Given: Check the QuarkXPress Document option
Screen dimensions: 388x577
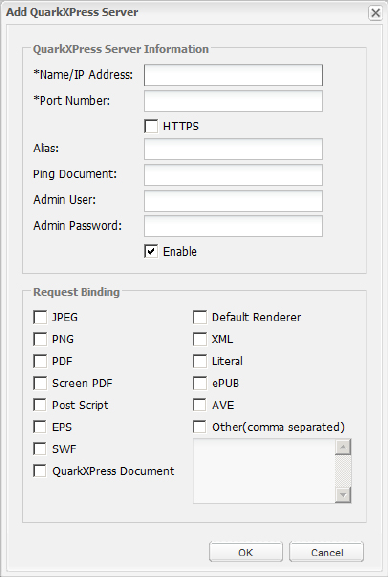Looking at the screenshot, I should tap(40, 471).
